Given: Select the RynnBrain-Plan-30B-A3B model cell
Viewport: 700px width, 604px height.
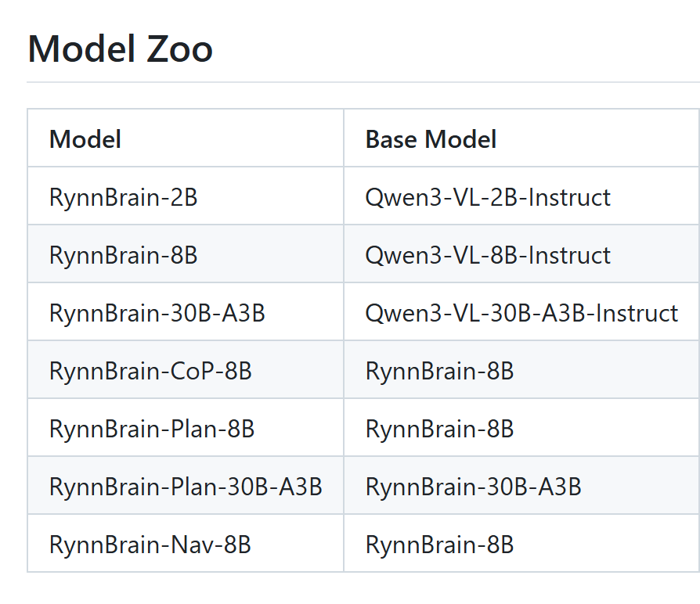Looking at the screenshot, I should click(186, 487).
